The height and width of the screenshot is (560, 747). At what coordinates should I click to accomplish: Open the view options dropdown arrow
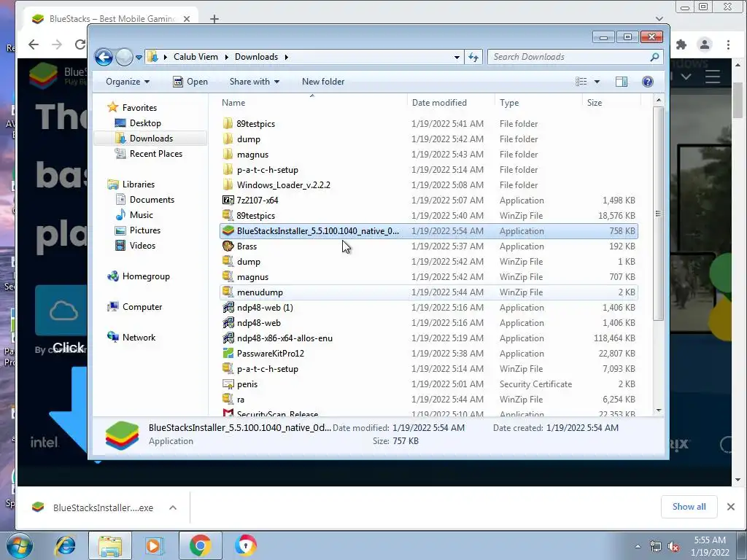pos(597,82)
